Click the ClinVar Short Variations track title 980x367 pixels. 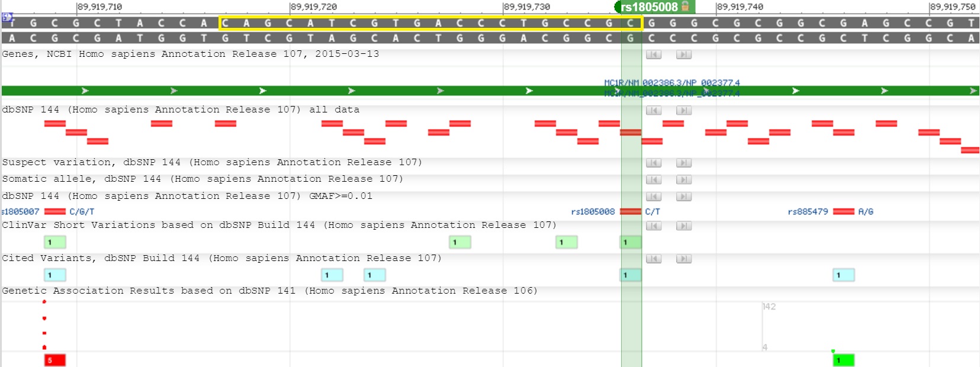279,225
